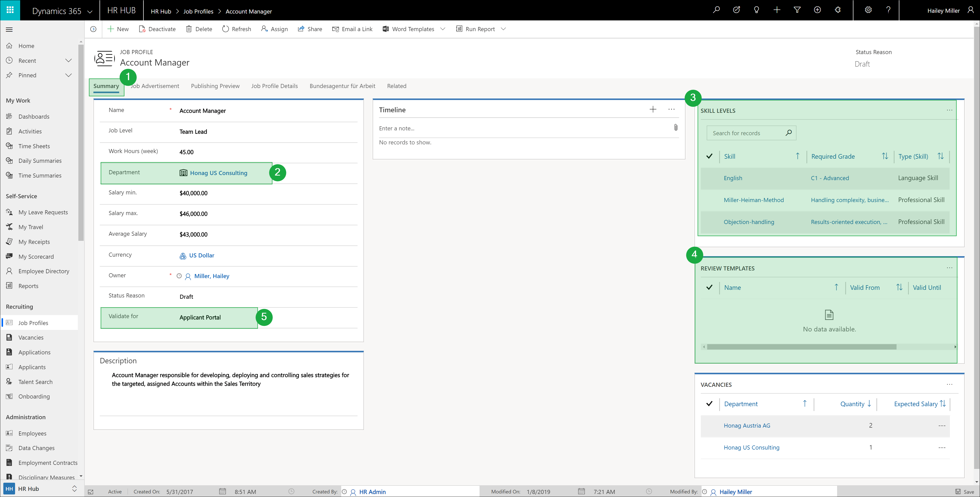980x497 pixels.
Task: Open Run Report dropdown arrow
Action: click(503, 29)
